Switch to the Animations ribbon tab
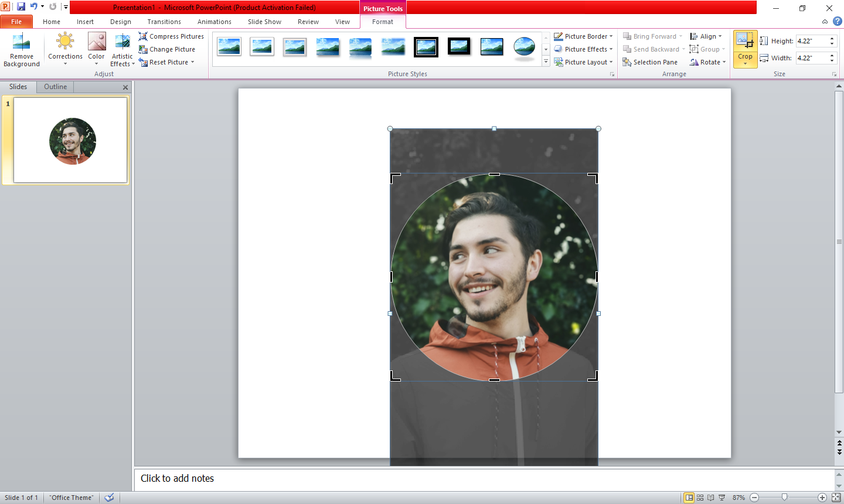 214,22
